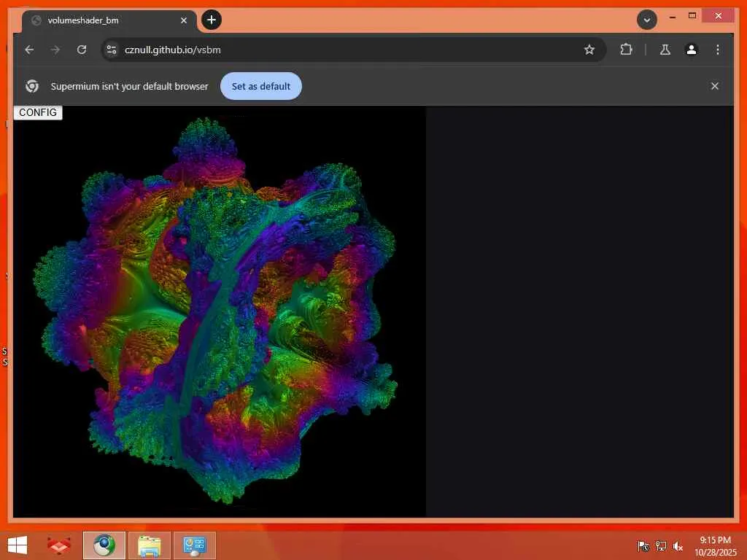Open the profile avatar menu
Viewport: 747px width, 560px height.
click(692, 50)
